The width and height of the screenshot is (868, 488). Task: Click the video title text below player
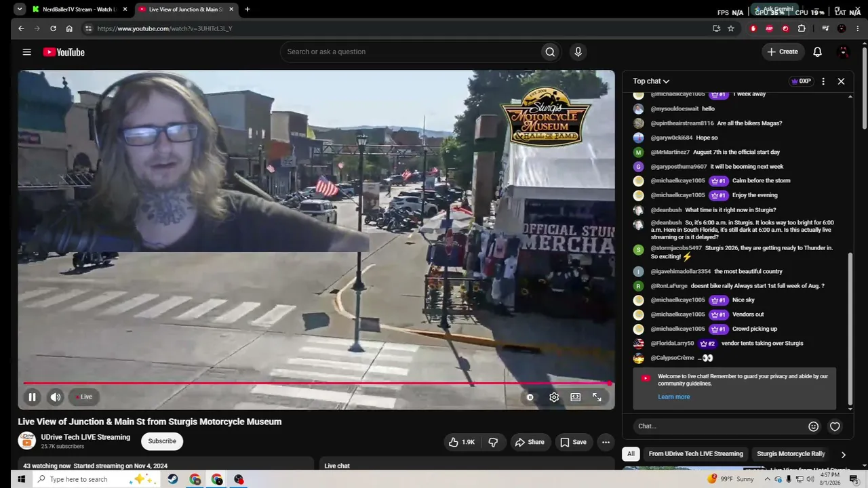[150, 422]
